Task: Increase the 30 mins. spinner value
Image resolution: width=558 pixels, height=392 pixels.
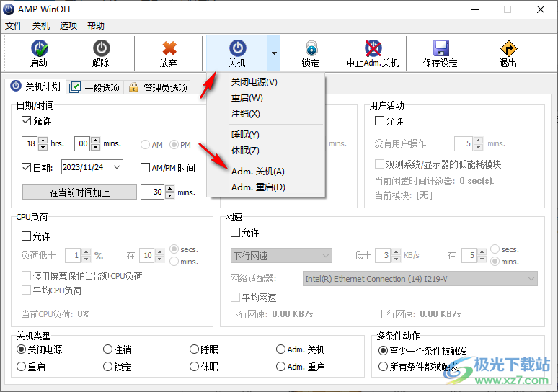Action: (x=170, y=189)
